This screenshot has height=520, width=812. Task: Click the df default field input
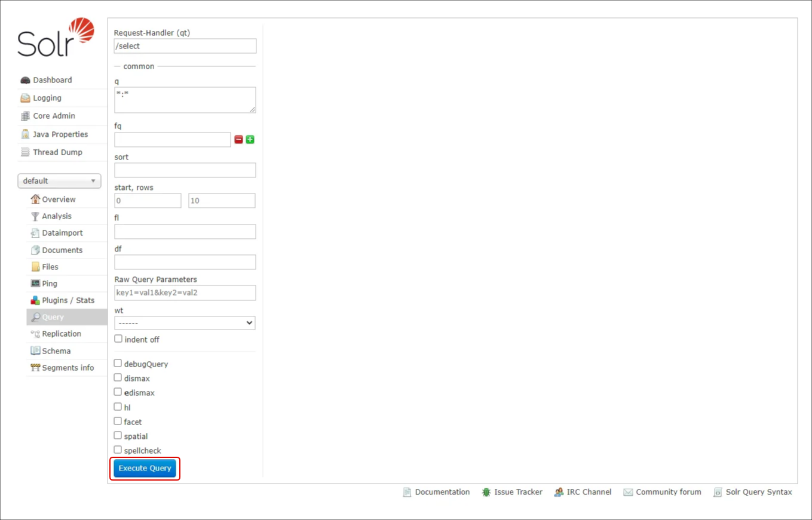pyautogui.click(x=185, y=262)
